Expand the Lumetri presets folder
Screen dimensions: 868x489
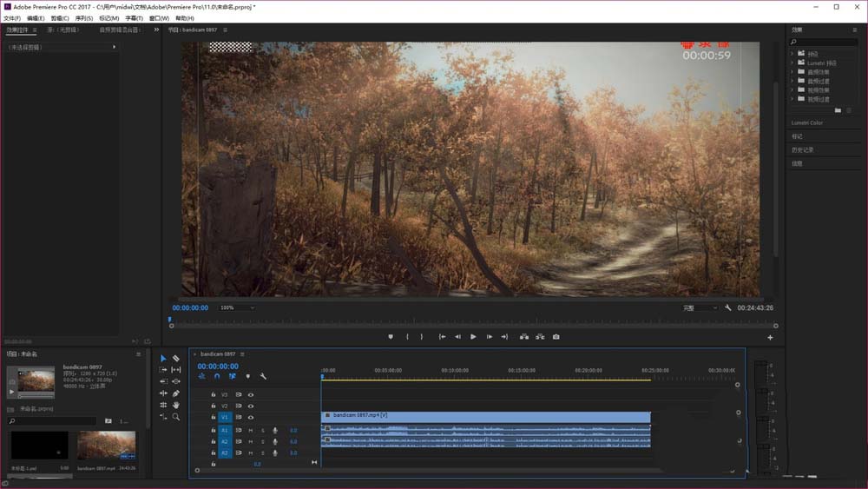[x=793, y=63]
